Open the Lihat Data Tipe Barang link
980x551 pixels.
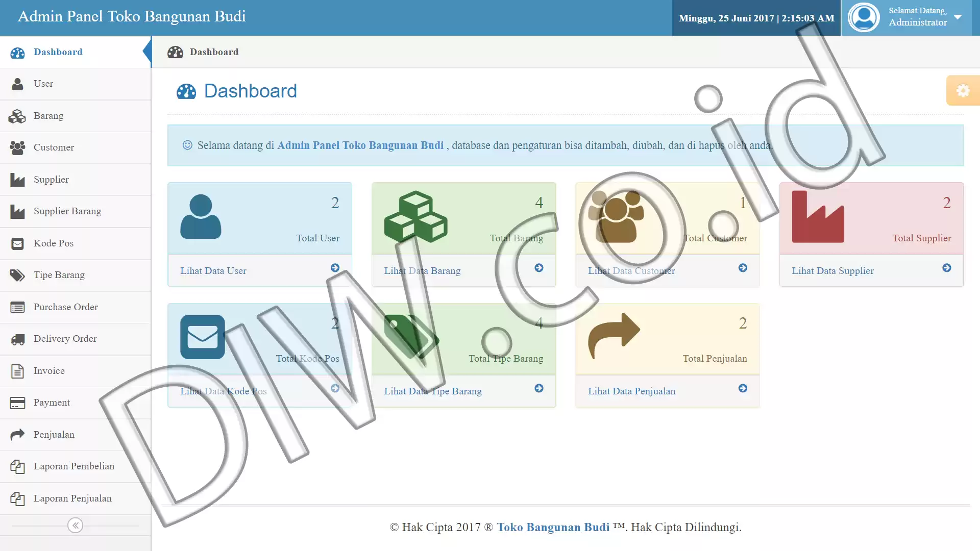pyautogui.click(x=433, y=391)
